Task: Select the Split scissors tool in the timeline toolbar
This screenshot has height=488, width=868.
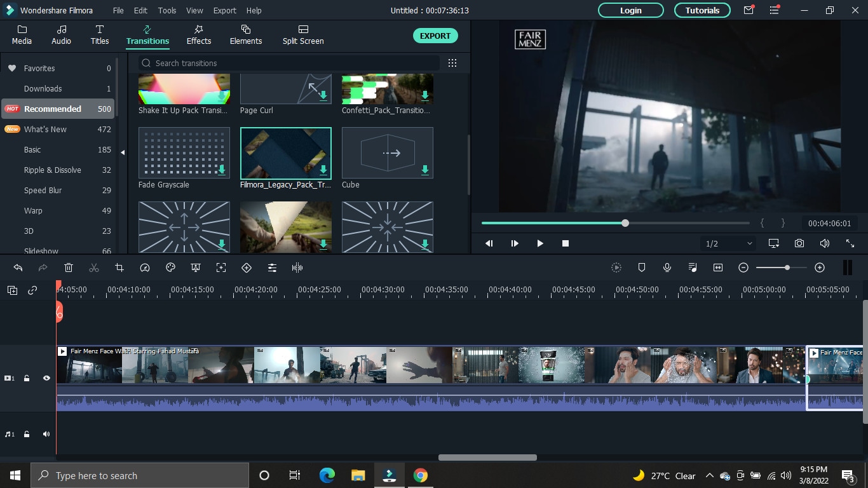Action: tap(94, 268)
